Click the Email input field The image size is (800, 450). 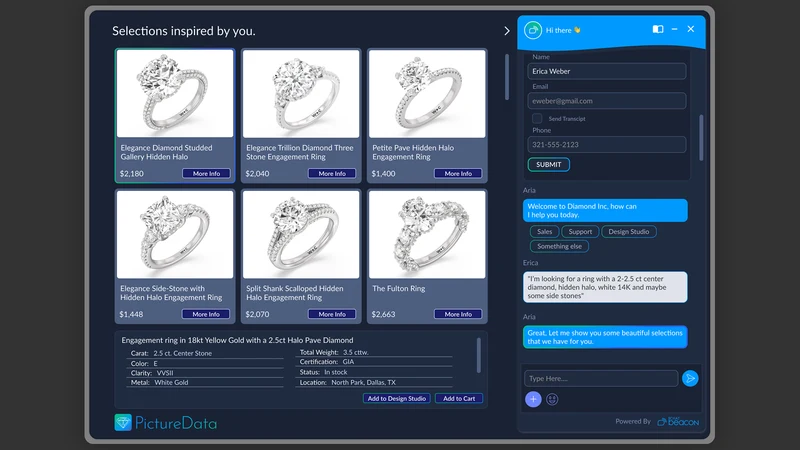point(607,101)
